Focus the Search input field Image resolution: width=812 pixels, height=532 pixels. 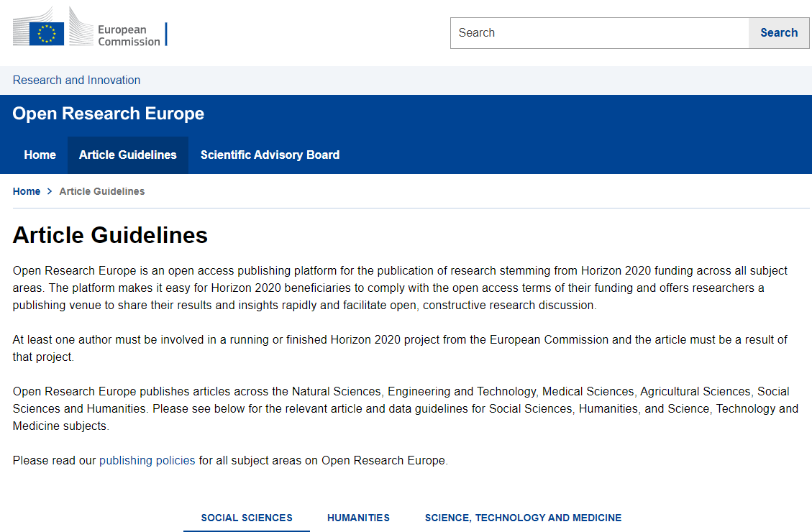pyautogui.click(x=600, y=33)
